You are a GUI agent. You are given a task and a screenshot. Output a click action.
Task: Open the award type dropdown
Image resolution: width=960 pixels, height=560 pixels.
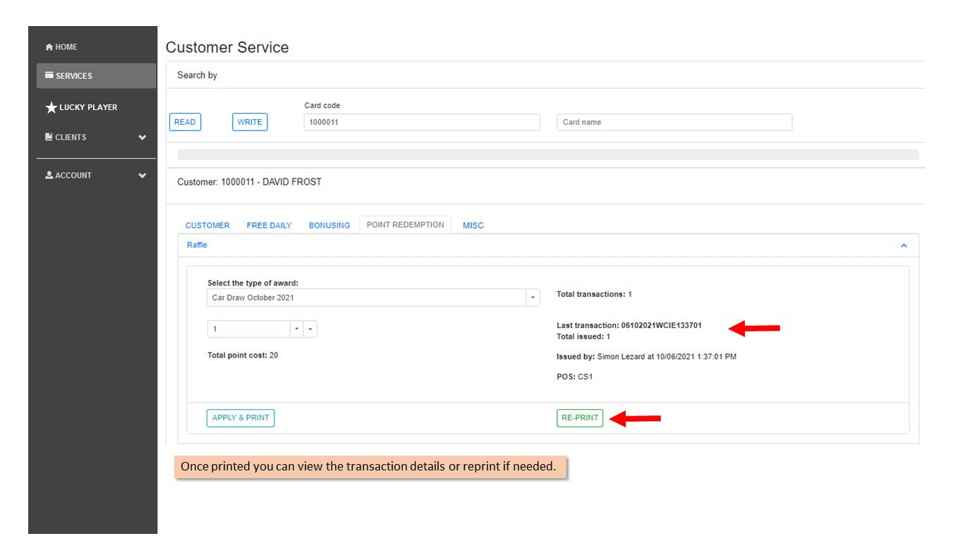[x=373, y=298]
